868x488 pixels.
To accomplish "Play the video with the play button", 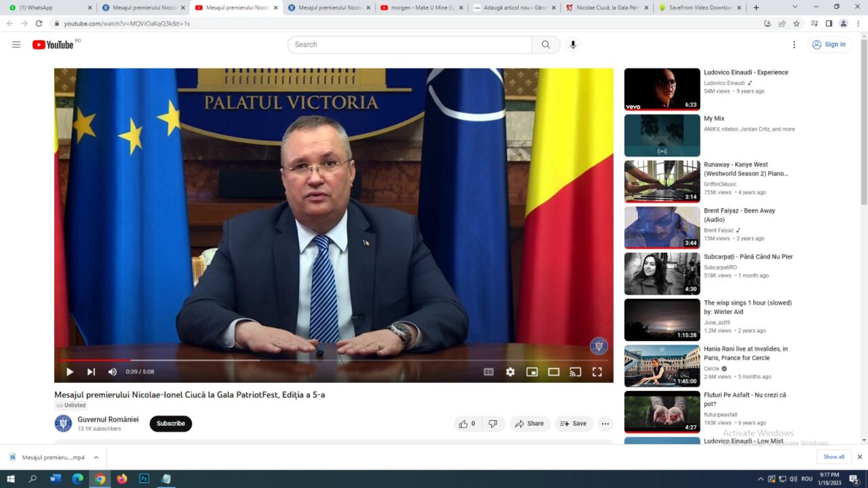I will point(70,371).
